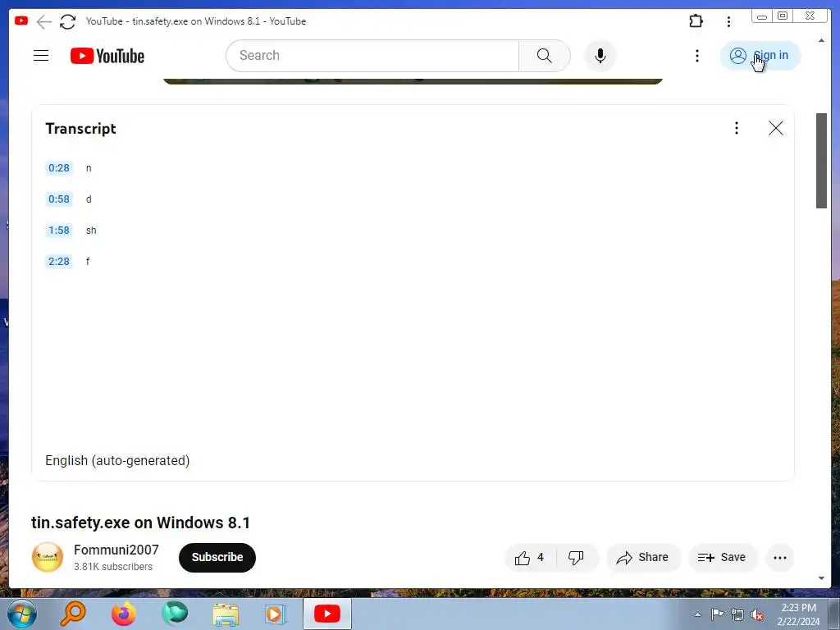Screen dimensions: 840x630
Task: Open the Fommuni2007 channel link
Action: point(116,550)
